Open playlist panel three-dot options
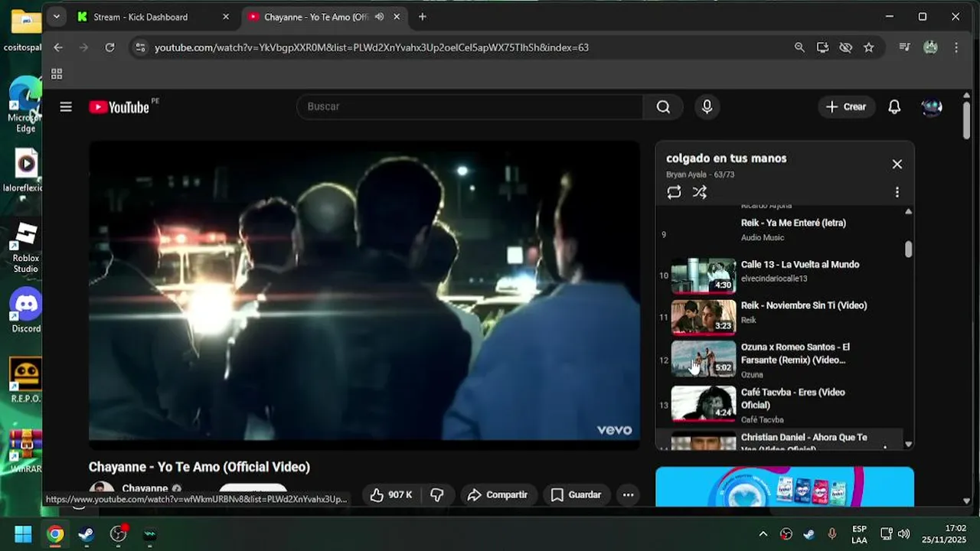This screenshot has width=980, height=551. [897, 193]
